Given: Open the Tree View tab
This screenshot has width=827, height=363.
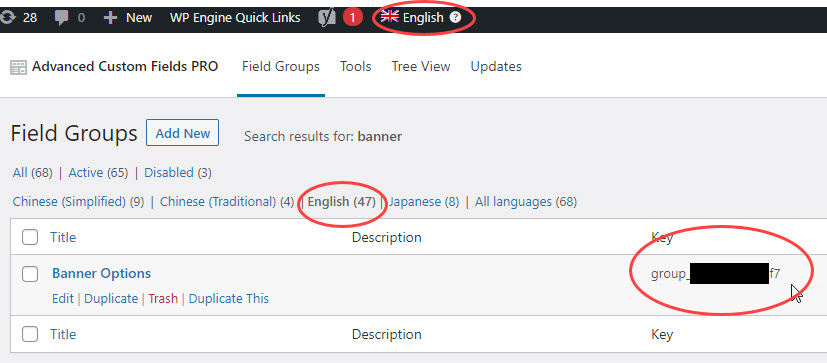Looking at the screenshot, I should tap(421, 66).
